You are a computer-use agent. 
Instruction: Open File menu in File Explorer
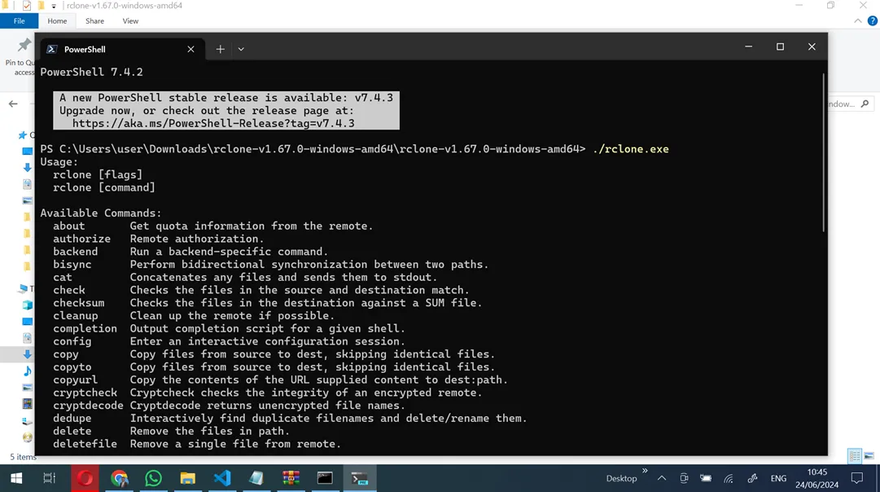click(19, 21)
